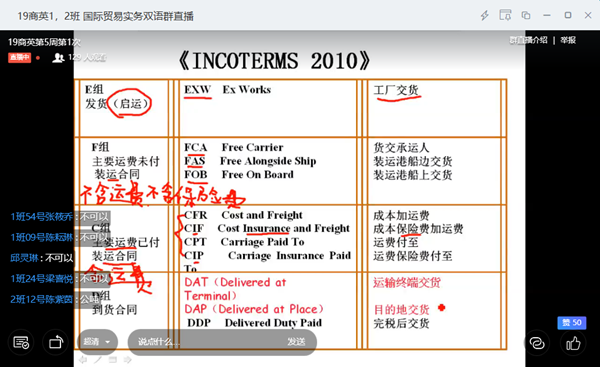Click the 赞 50 likes badge
Screen dimensions: 600x367
(572, 323)
